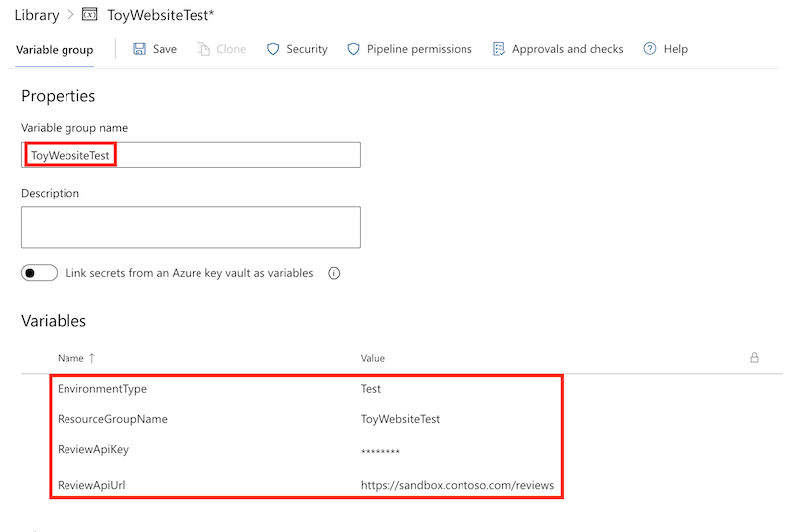The image size is (794, 532).
Task: Click the ToyWebsiteTest* breadcrumb title
Action: 161,15
